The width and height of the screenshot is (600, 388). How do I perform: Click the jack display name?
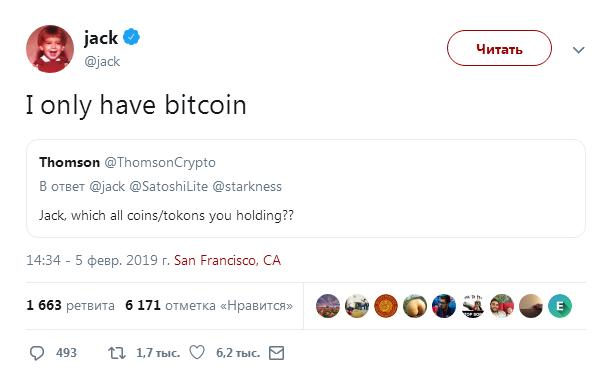click(101, 38)
